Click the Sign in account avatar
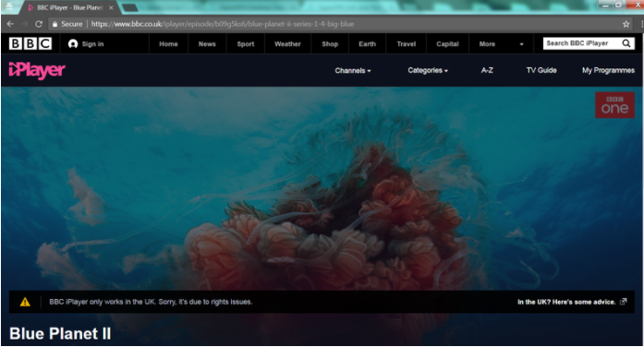This screenshot has width=644, height=347. [x=73, y=44]
